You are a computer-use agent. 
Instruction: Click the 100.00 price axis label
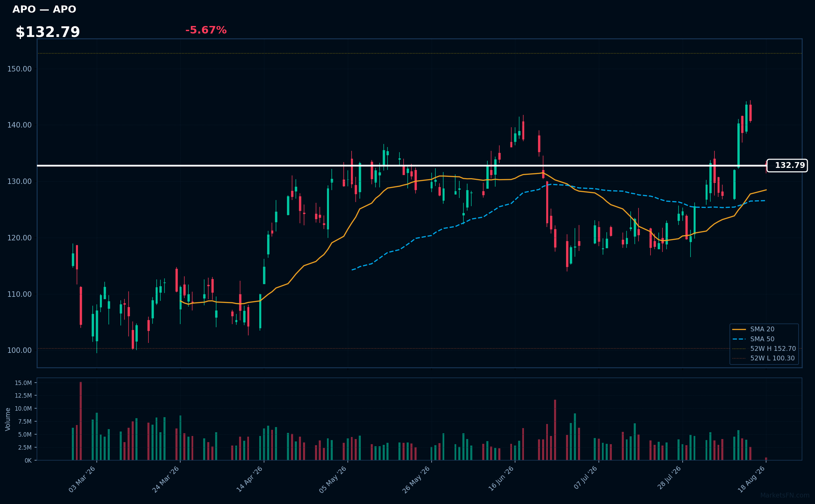(19, 350)
